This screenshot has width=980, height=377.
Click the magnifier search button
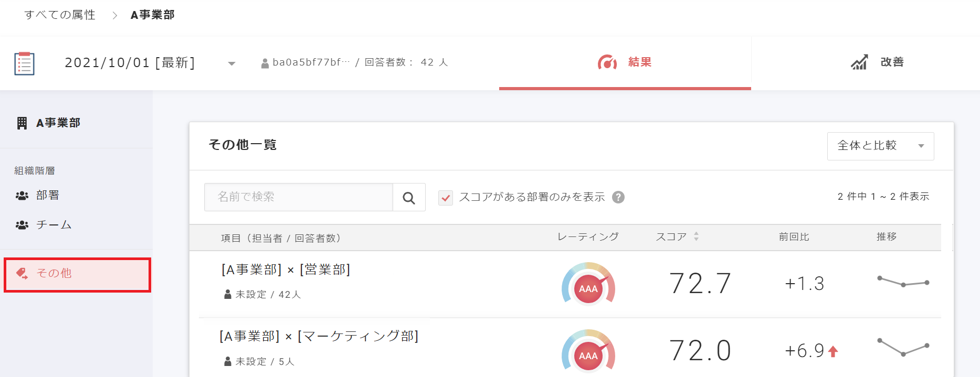click(x=409, y=198)
